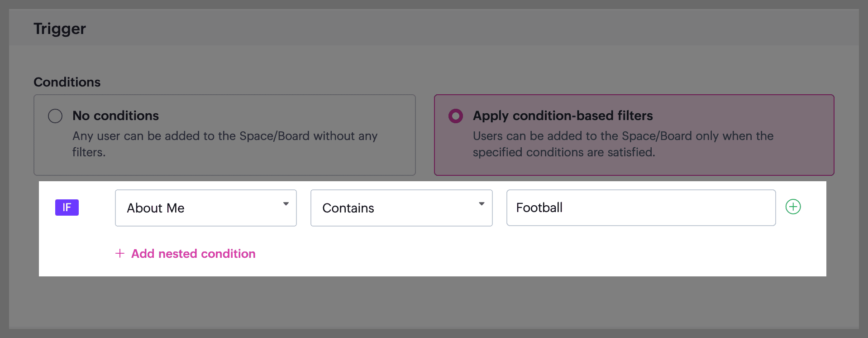Click the caret arrow in Contains field
868x338 pixels.
click(x=482, y=204)
